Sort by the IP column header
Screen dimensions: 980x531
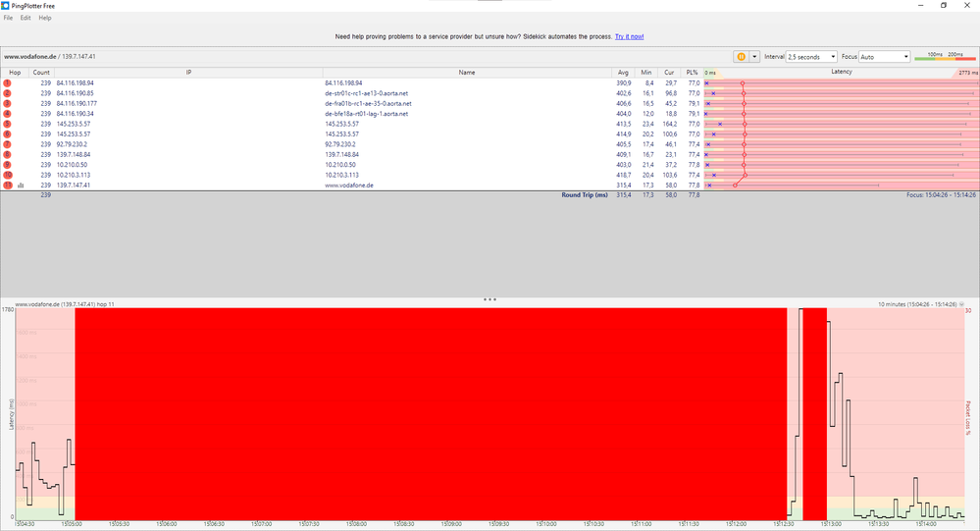pyautogui.click(x=188, y=73)
